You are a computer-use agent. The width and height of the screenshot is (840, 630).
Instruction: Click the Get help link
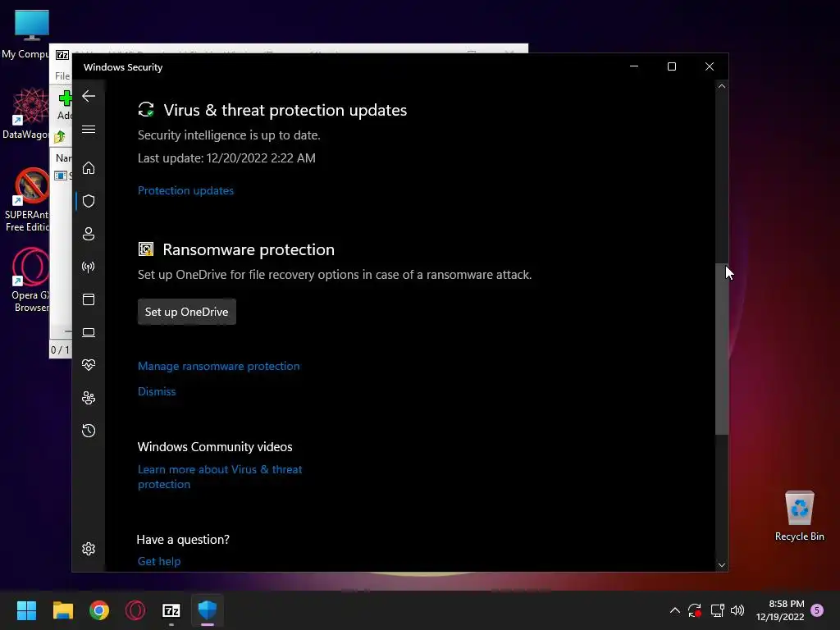pyautogui.click(x=158, y=561)
